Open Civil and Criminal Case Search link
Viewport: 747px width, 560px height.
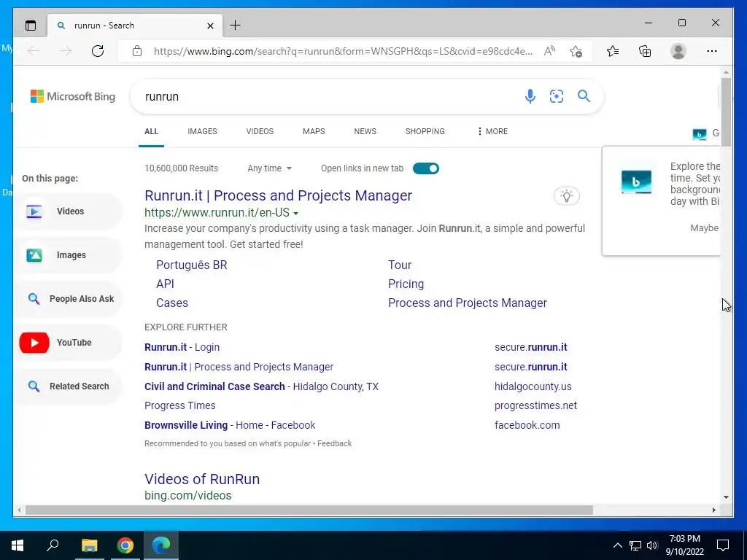point(261,386)
